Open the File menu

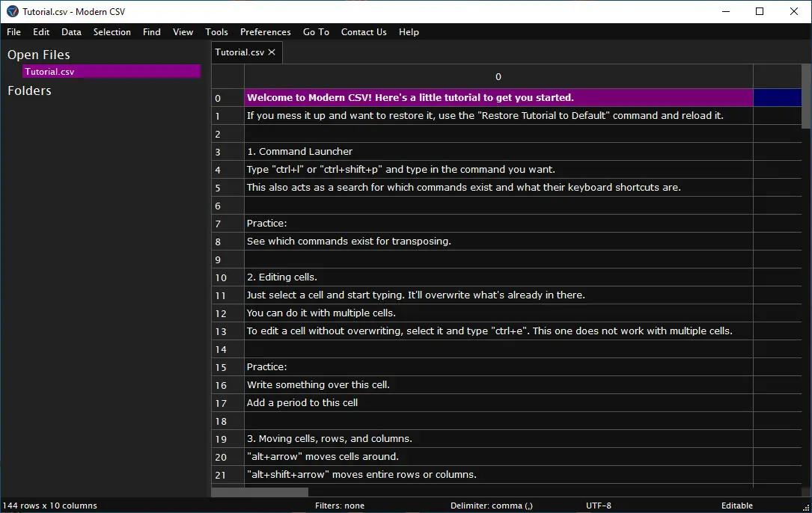(x=13, y=32)
